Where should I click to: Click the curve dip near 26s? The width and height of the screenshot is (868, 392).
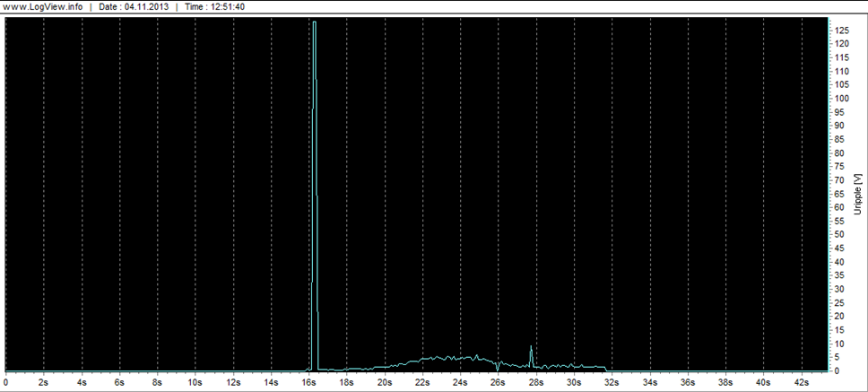[497, 370]
